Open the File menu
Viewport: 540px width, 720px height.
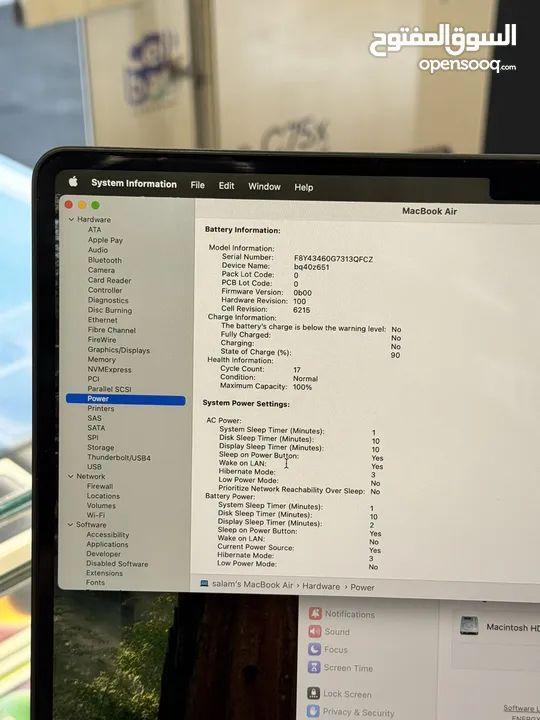pyautogui.click(x=197, y=185)
